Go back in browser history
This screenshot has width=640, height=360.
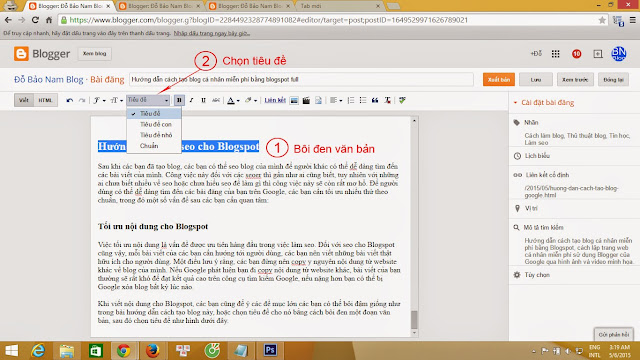(x=8, y=20)
